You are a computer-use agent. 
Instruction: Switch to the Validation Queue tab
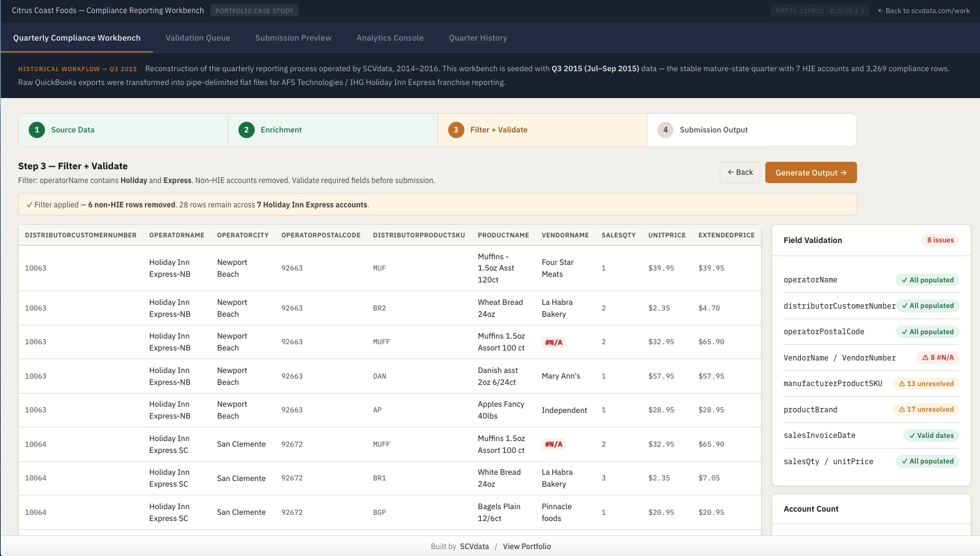198,38
